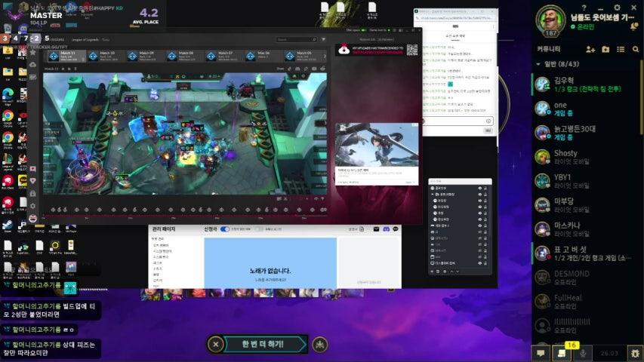Image resolution: width=644 pixels, height=362 pixels.
Task: Click bug report icon in social footer
Action: pyautogui.click(x=636, y=354)
